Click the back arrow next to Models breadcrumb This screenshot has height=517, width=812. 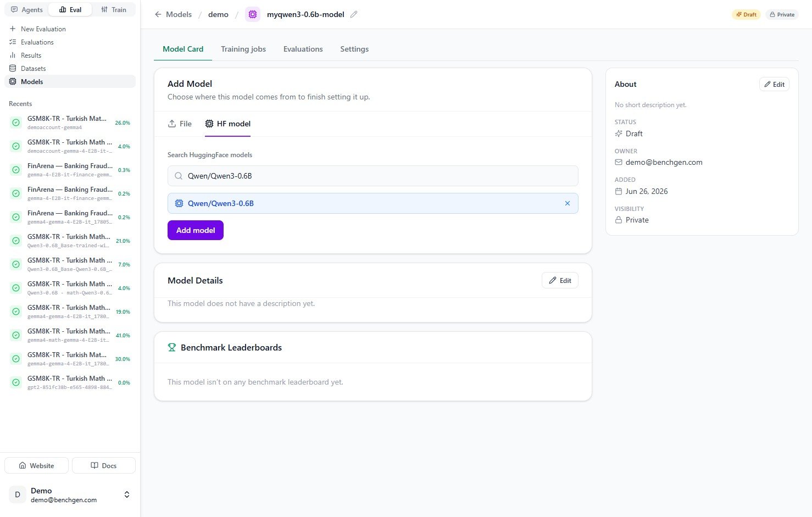(158, 14)
